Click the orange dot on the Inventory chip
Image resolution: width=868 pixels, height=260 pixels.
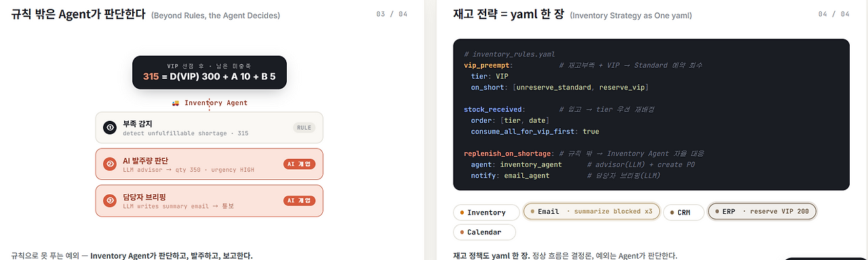click(462, 212)
